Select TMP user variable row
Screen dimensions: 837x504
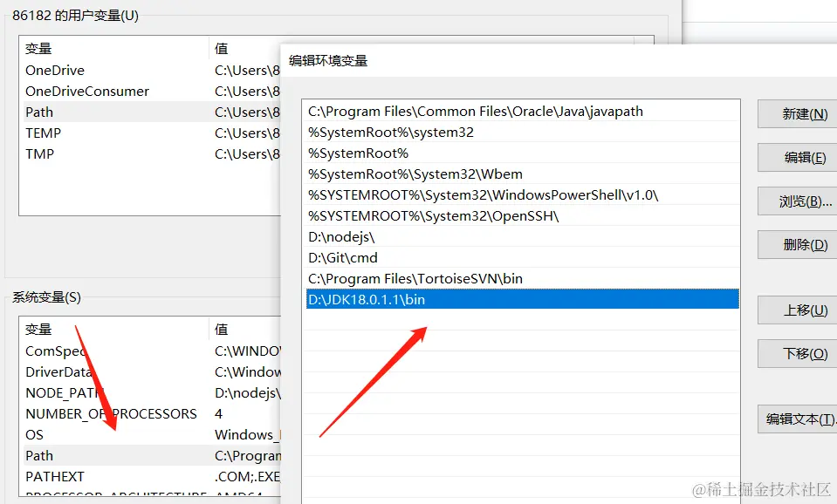click(150, 154)
